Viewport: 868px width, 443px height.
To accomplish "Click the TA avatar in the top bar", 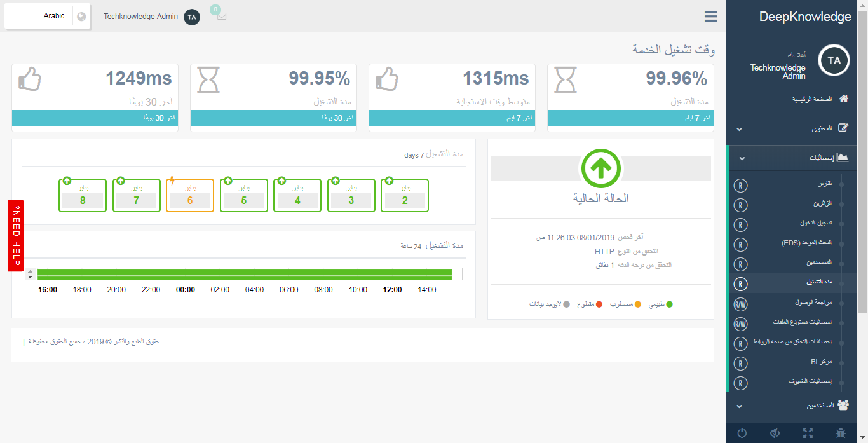I will pyautogui.click(x=192, y=17).
